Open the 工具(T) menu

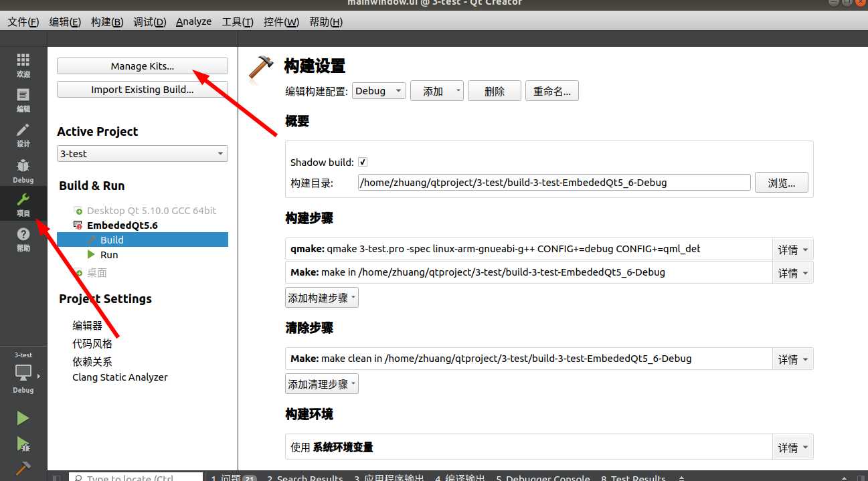tap(238, 22)
